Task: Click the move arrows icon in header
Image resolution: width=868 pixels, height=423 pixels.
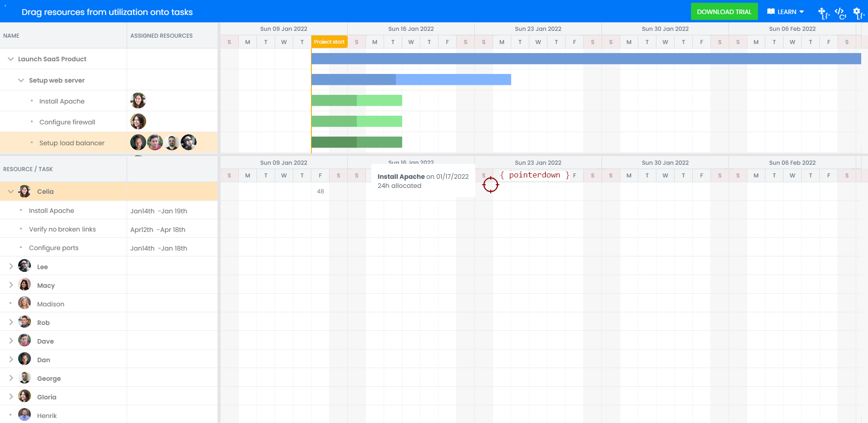Action: tap(822, 12)
